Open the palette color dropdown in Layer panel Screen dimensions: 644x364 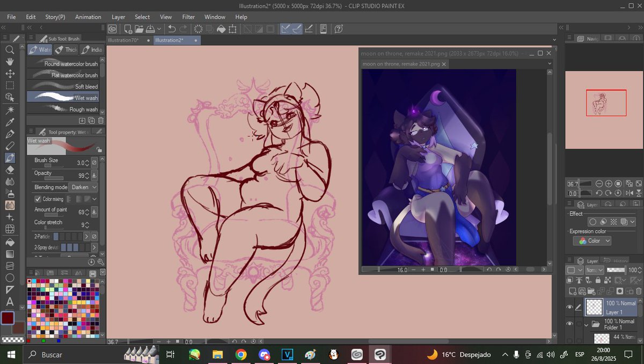pyautogui.click(x=574, y=270)
